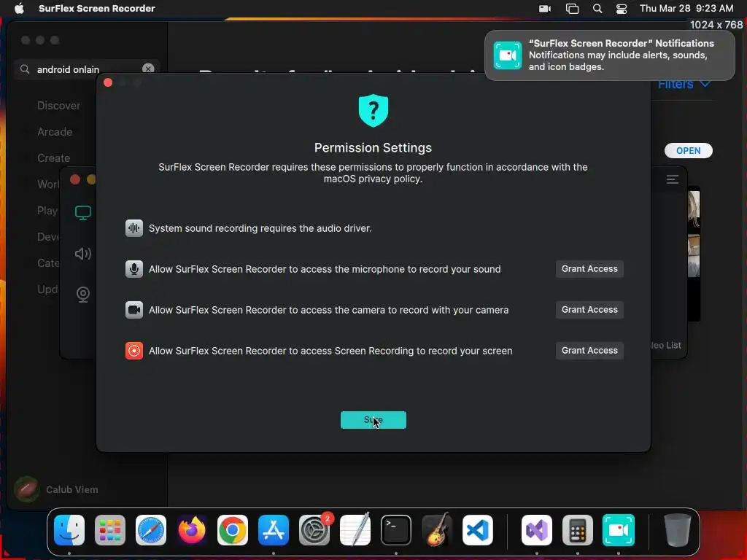The image size is (747, 560).
Task: Click the OPEN button in App Store
Action: pos(689,150)
